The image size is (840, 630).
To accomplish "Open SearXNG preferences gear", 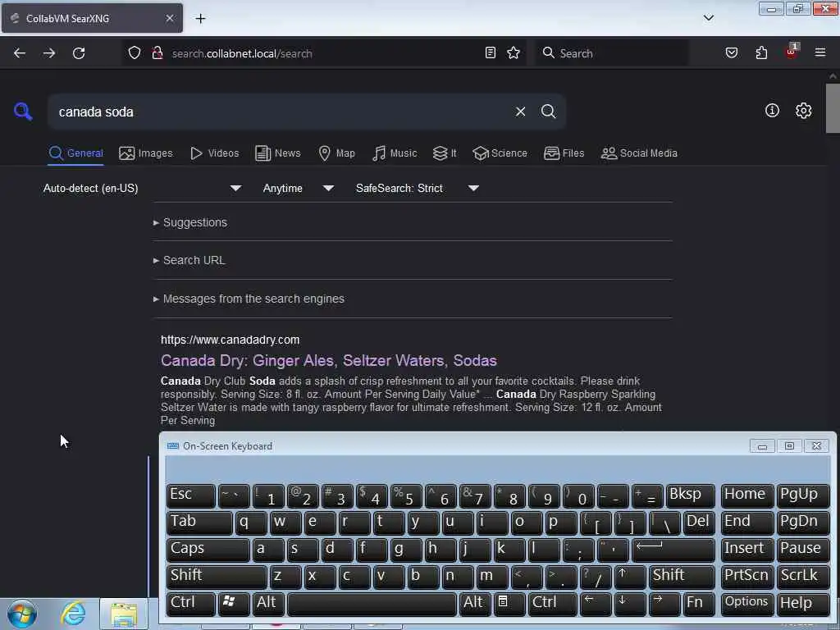I will pyautogui.click(x=803, y=111).
